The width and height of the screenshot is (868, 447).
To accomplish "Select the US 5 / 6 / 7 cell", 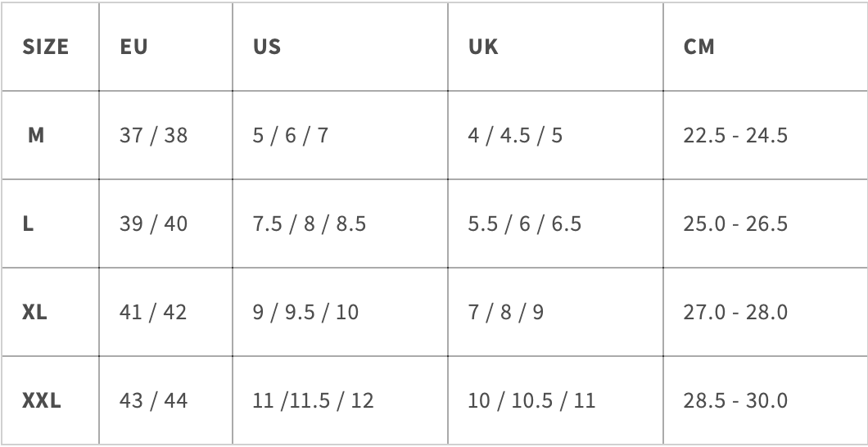I will point(290,135).
